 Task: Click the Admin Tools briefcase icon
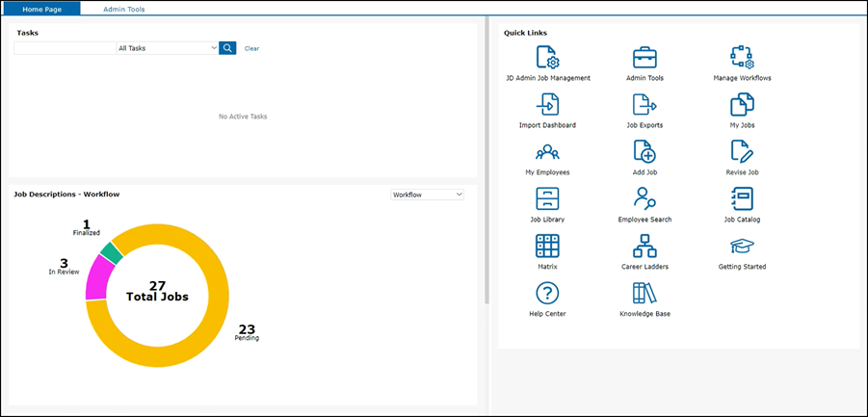[x=644, y=58]
